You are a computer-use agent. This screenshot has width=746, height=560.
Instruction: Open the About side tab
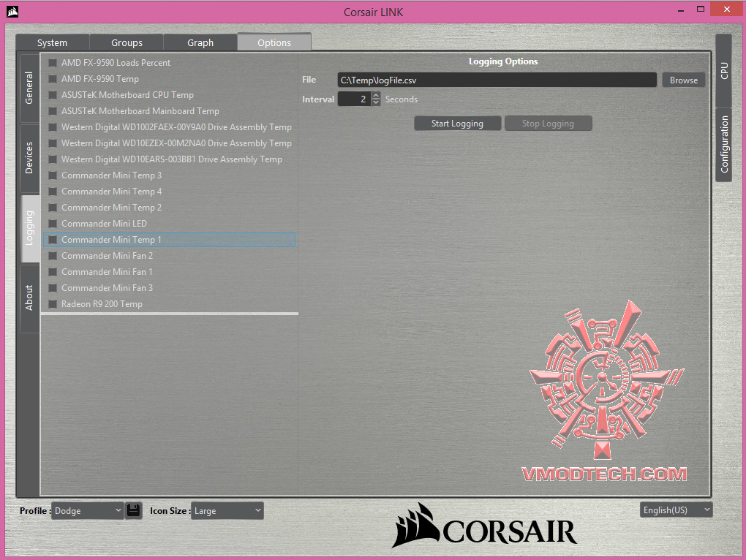tap(29, 298)
